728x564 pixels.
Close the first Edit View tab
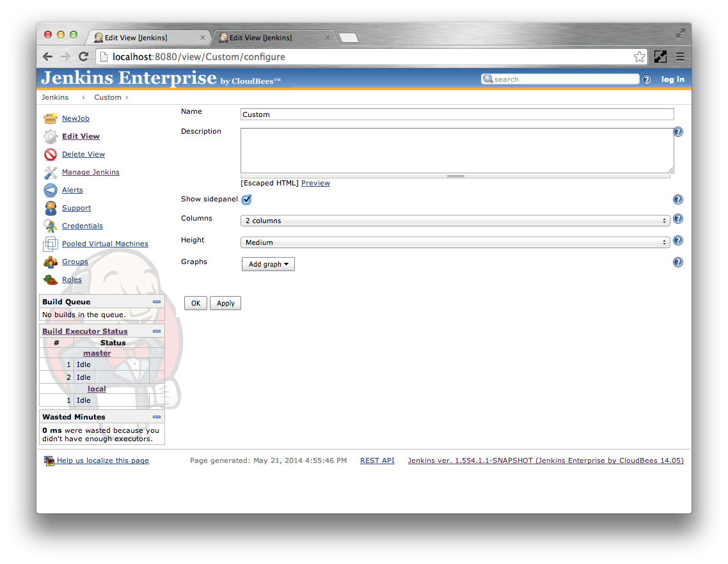pos(202,38)
